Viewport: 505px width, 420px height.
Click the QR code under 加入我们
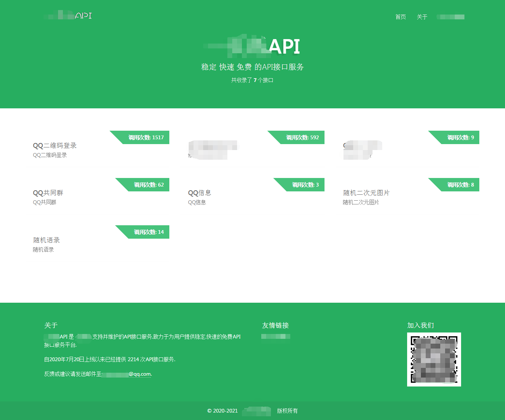tap(434, 359)
